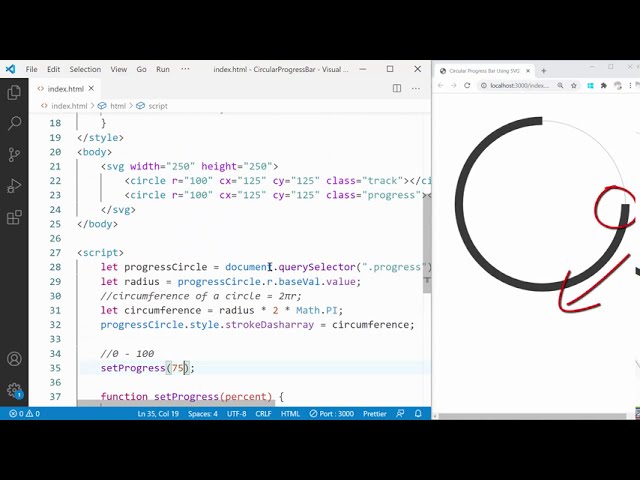The width and height of the screenshot is (640, 480).
Task: Click the blue extension icon in browser toolbar
Action: [590, 85]
